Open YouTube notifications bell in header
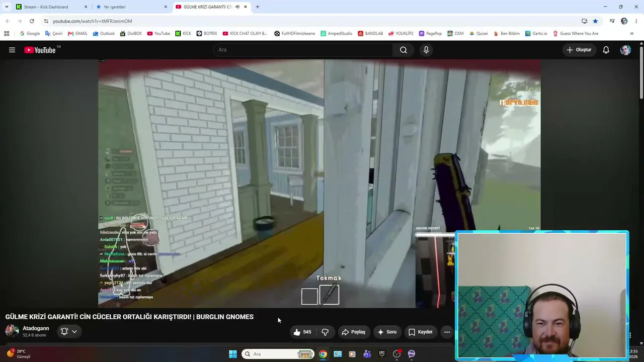Image resolution: width=644 pixels, height=362 pixels. (606, 50)
